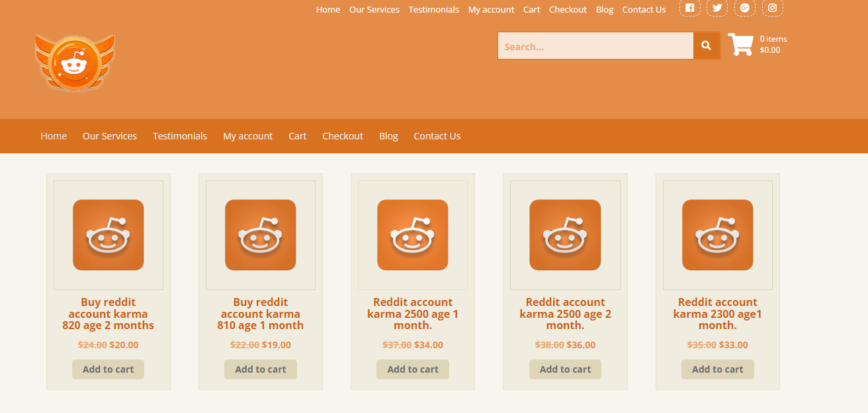868x413 pixels.
Task: Click the $34.00 sale price
Action: point(429,345)
